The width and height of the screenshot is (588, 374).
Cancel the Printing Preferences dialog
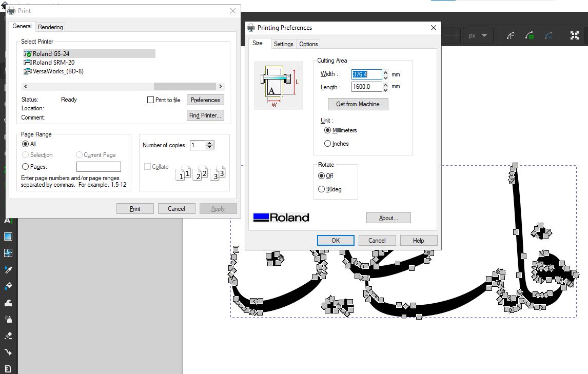click(377, 241)
